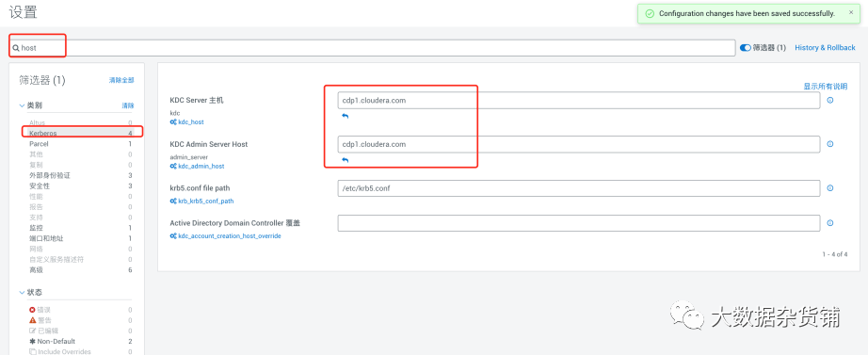868x355 pixels.
Task: Click the search magnifier icon
Action: coord(16,48)
